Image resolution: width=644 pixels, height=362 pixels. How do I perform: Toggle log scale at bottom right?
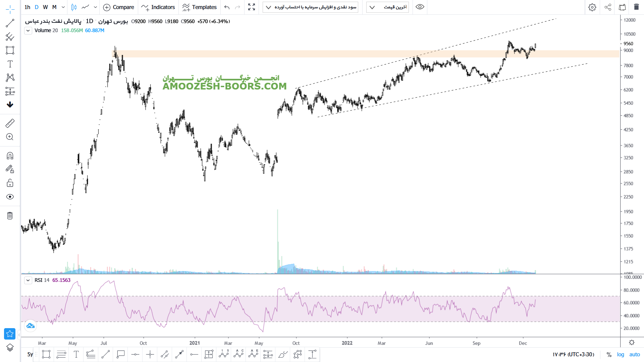621,354
